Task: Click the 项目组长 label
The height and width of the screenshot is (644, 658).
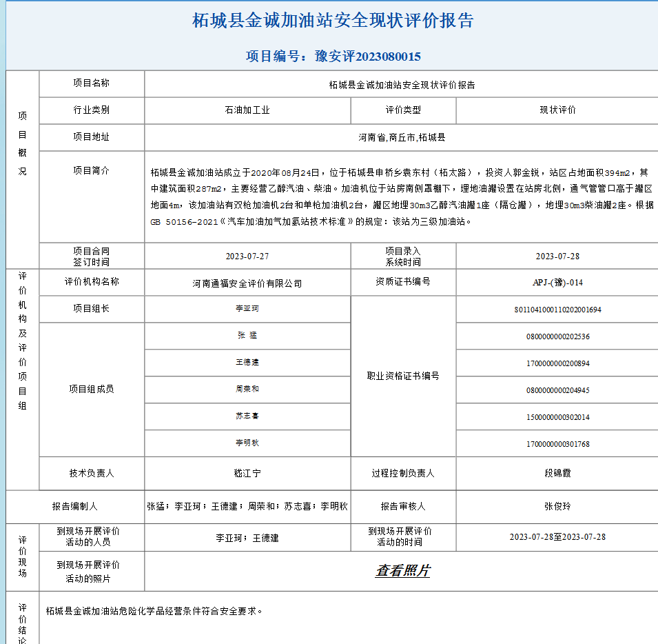Action: (92, 308)
